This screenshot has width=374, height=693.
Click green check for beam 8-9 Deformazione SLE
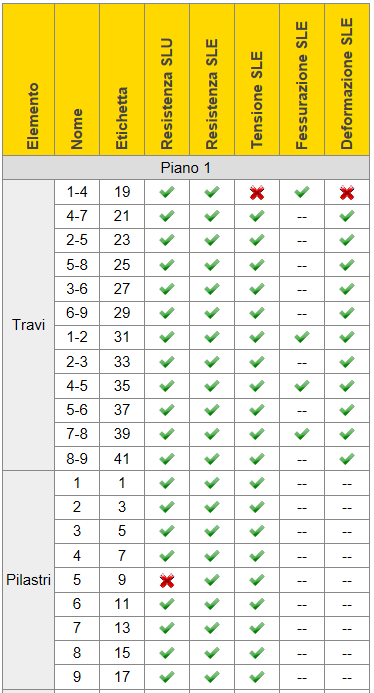tap(347, 458)
